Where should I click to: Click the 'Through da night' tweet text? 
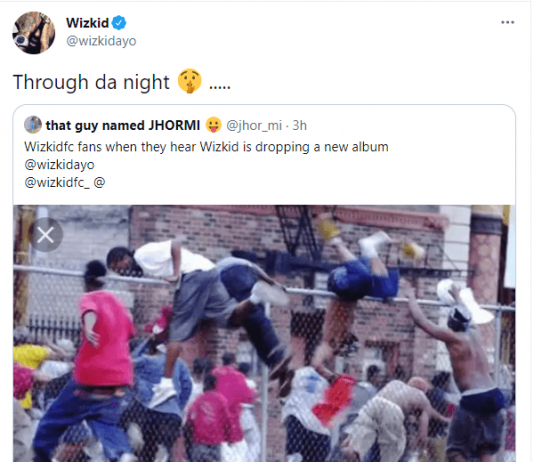pyautogui.click(x=91, y=82)
